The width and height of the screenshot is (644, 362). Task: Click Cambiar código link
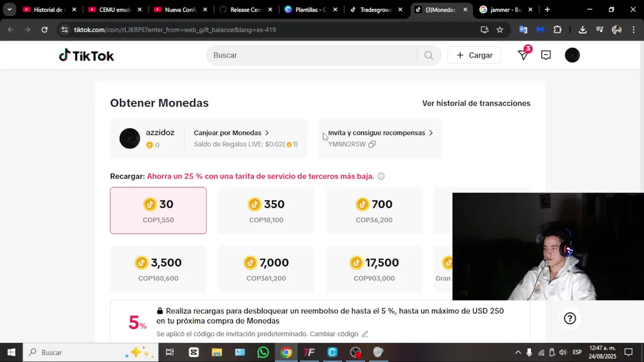(x=334, y=334)
